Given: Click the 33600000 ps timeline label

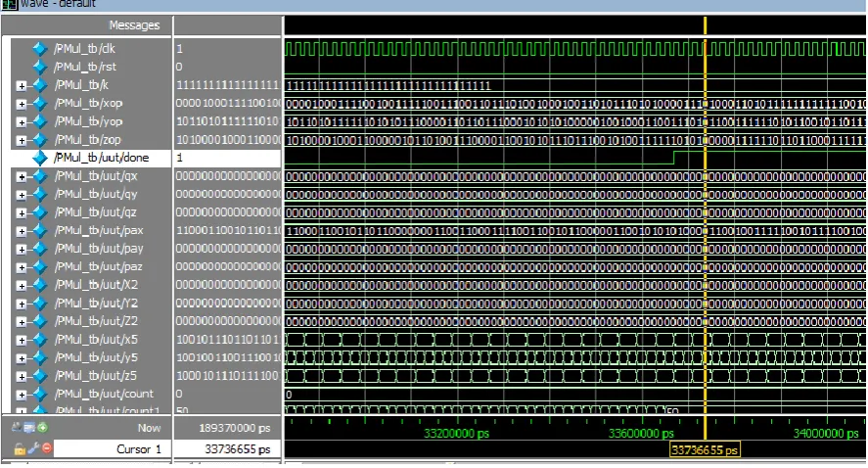Looking at the screenshot, I should (x=641, y=433).
